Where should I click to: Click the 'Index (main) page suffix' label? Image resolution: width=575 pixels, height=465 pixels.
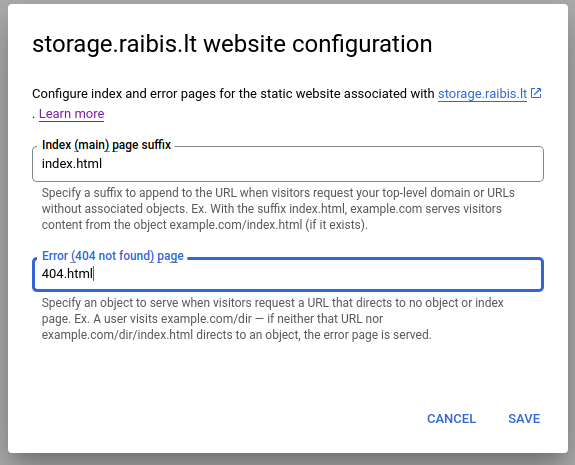pyautogui.click(x=106, y=145)
